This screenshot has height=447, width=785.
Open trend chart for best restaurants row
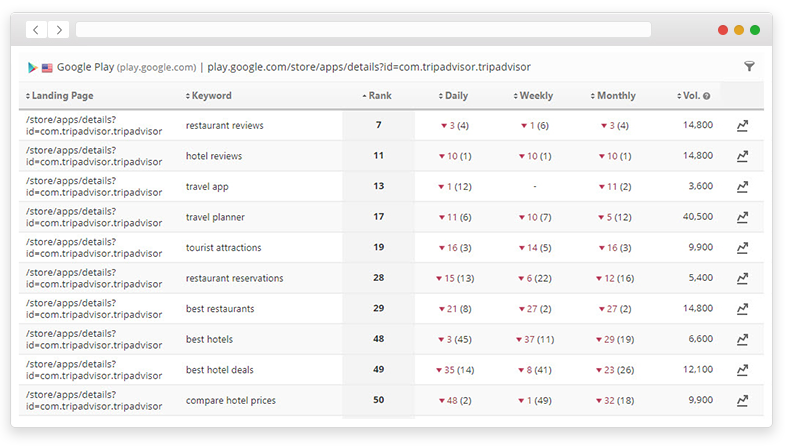point(742,309)
